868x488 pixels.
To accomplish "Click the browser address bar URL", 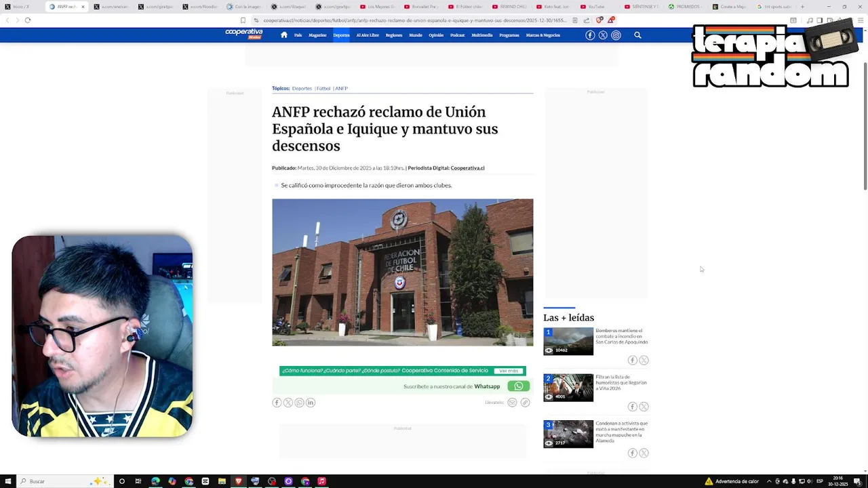I will 415,20.
